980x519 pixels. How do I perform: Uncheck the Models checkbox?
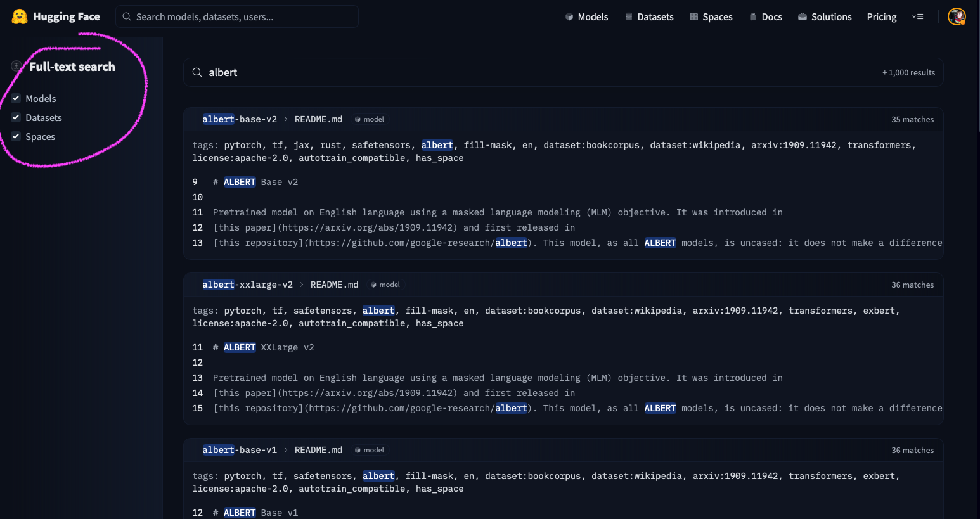16,98
